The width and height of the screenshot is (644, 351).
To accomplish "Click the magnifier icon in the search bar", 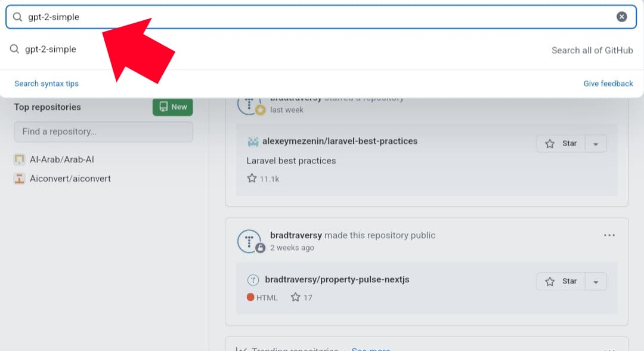I will pyautogui.click(x=17, y=17).
